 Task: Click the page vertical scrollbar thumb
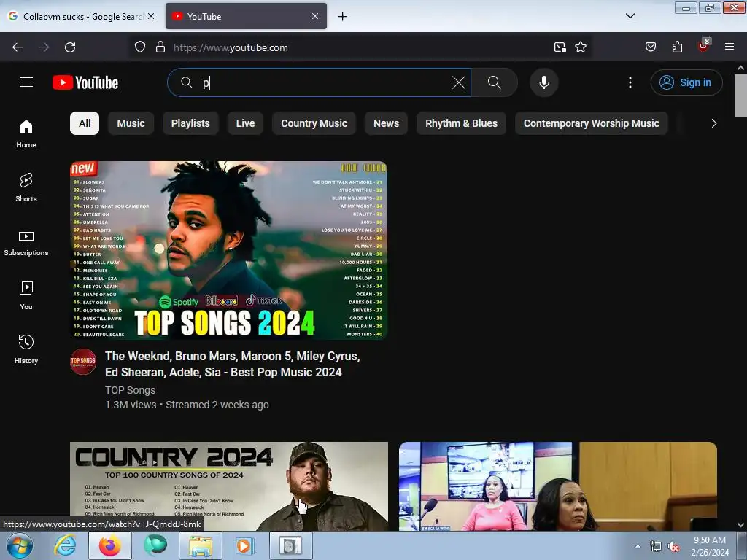tap(740, 96)
